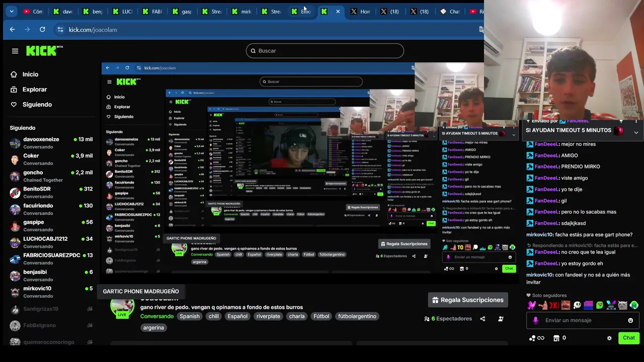
Task: Open offline Santigrizas19 channel
Action: pyautogui.click(x=51, y=309)
